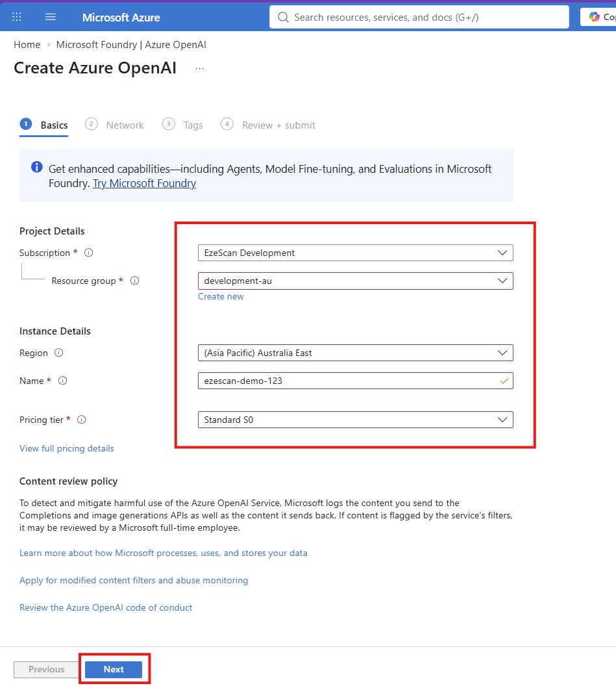Click the info icon next to Region
The image size is (616, 686).
click(x=58, y=353)
